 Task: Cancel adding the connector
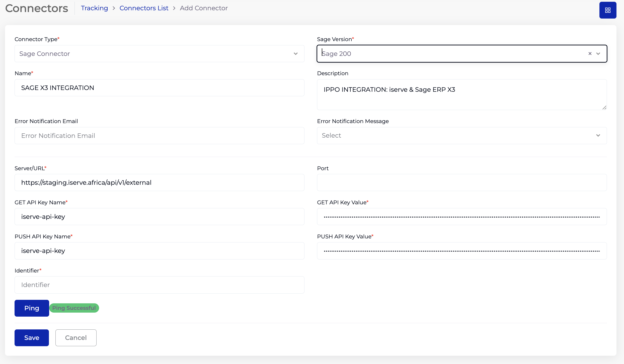tap(76, 338)
